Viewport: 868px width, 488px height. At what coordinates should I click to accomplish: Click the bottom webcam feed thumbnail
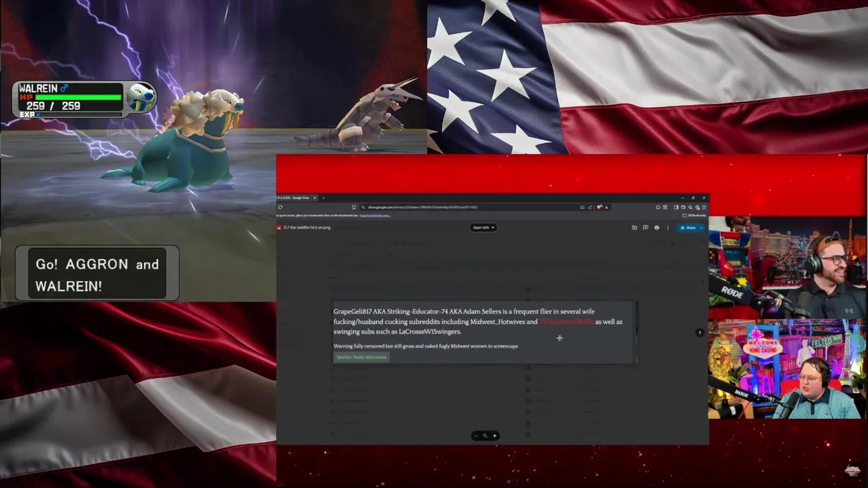point(787,369)
